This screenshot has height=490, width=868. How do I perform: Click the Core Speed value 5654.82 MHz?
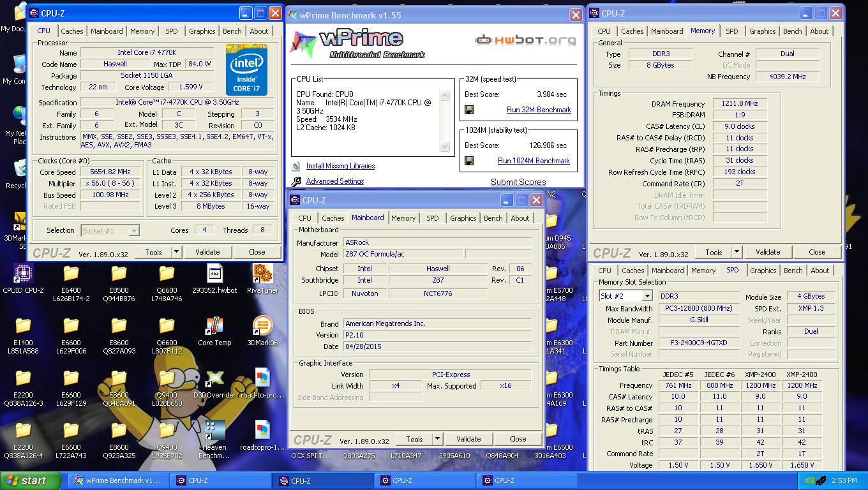click(111, 172)
